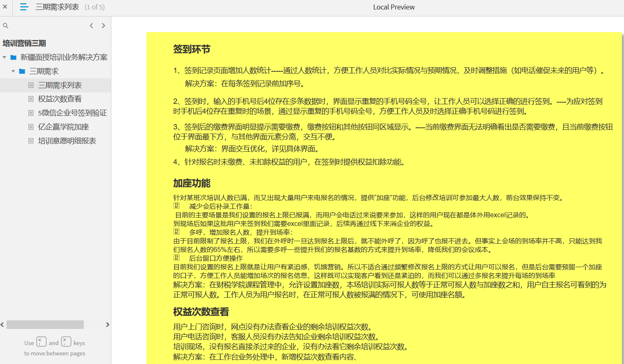
Task: Click the scrollbar left arrow
Action: (x=2, y=325)
